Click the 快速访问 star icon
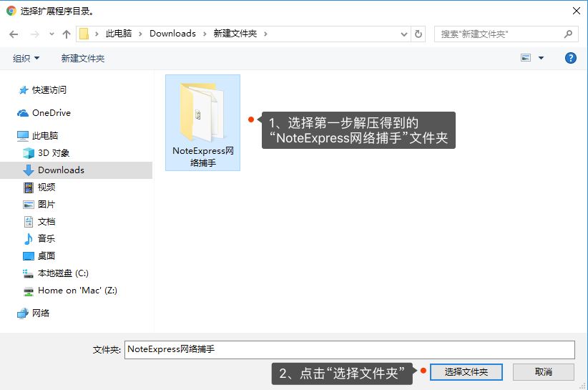 [24, 90]
